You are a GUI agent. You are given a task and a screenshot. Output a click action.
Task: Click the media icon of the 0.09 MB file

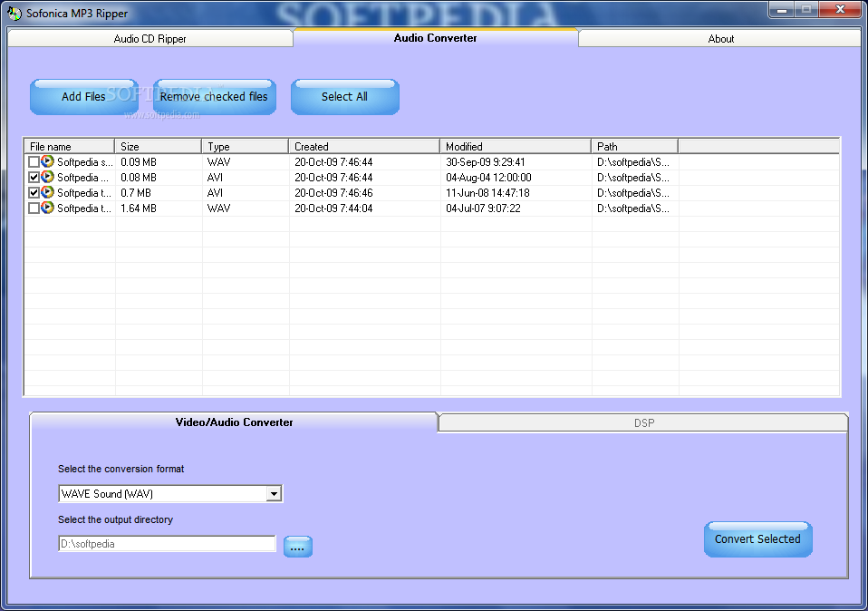48,161
